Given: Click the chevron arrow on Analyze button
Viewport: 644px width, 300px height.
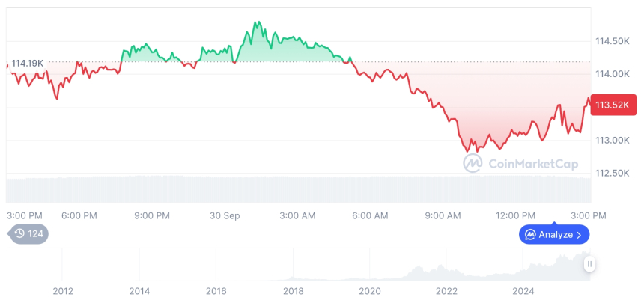Looking at the screenshot, I should [579, 235].
